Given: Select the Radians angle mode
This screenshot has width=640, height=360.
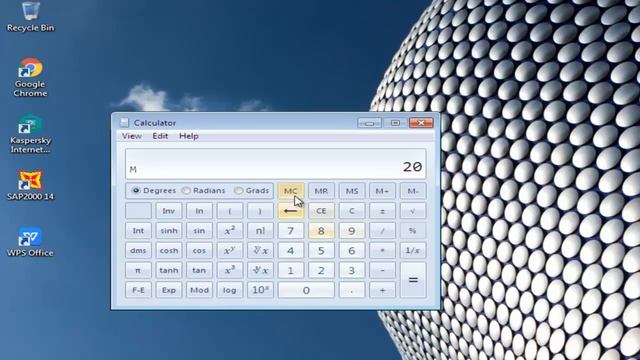Looking at the screenshot, I should point(204,191).
